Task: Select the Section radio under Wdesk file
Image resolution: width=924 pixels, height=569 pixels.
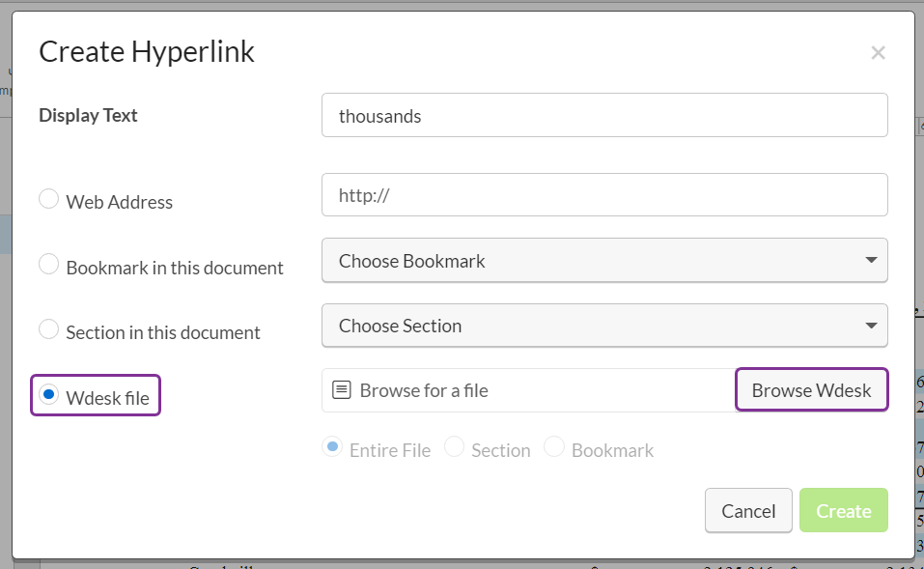Action: pyautogui.click(x=455, y=447)
